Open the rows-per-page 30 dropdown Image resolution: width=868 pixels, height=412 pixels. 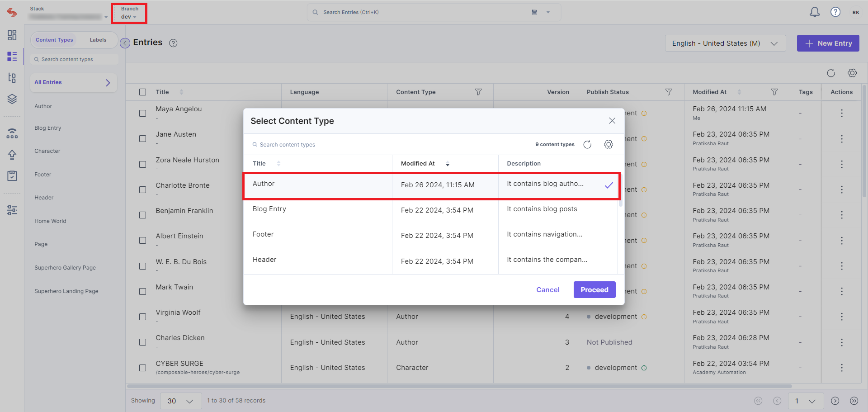(180, 401)
